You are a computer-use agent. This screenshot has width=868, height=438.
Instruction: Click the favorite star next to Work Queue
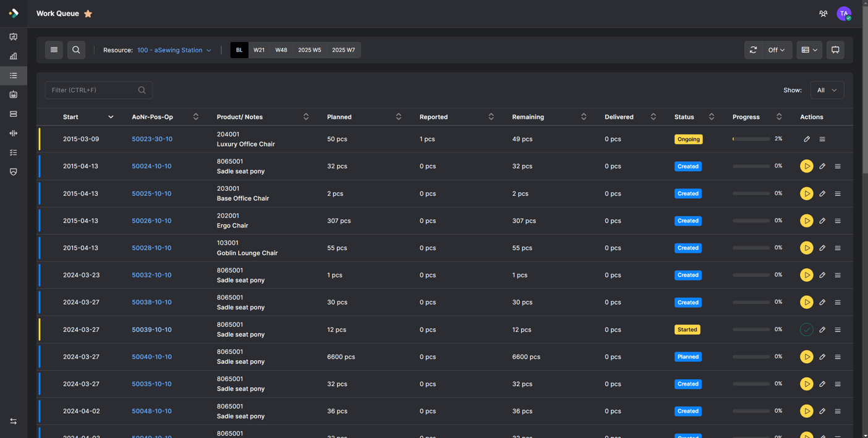pyautogui.click(x=88, y=14)
